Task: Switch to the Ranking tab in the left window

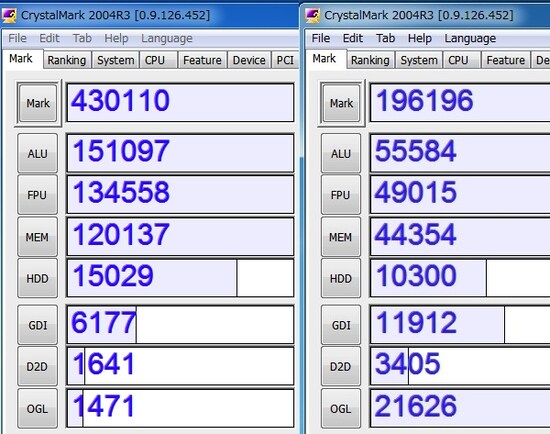Action: click(x=67, y=60)
